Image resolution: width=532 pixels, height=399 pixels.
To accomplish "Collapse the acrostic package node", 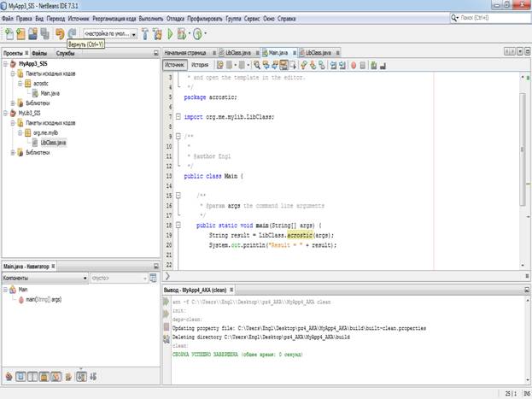I will 20,84.
